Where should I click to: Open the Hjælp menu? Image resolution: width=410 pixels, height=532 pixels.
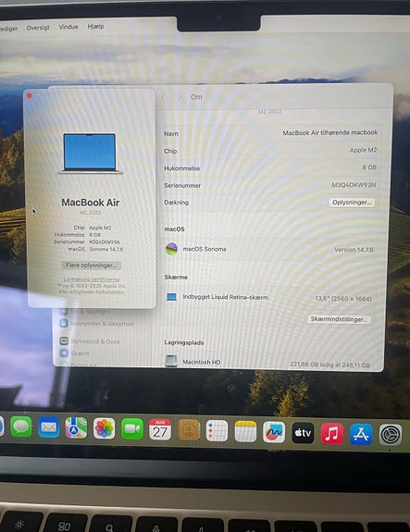(95, 26)
